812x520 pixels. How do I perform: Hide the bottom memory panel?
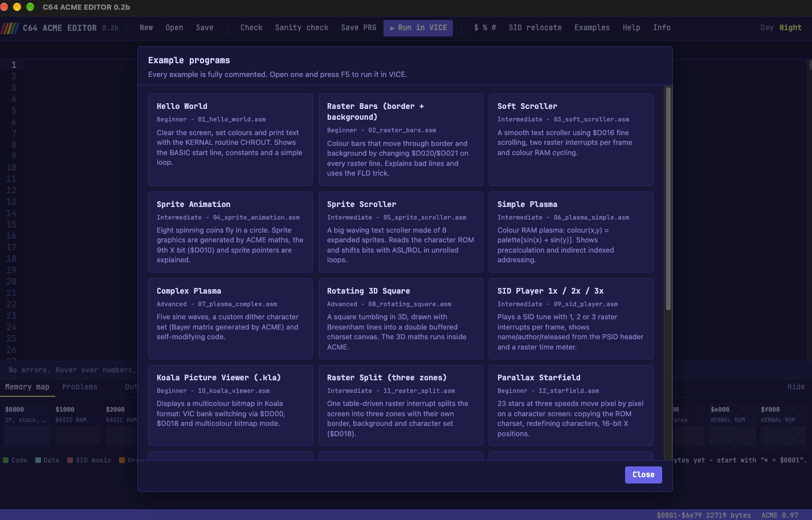(x=796, y=387)
